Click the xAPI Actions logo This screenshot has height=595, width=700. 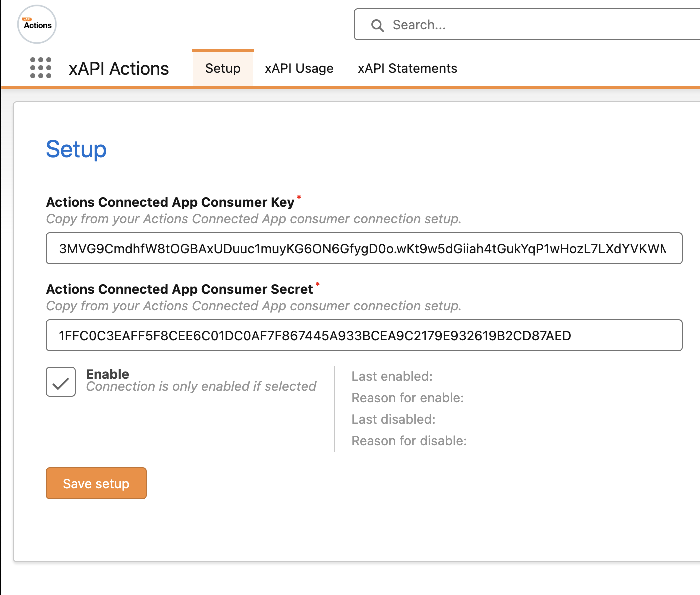(37, 25)
